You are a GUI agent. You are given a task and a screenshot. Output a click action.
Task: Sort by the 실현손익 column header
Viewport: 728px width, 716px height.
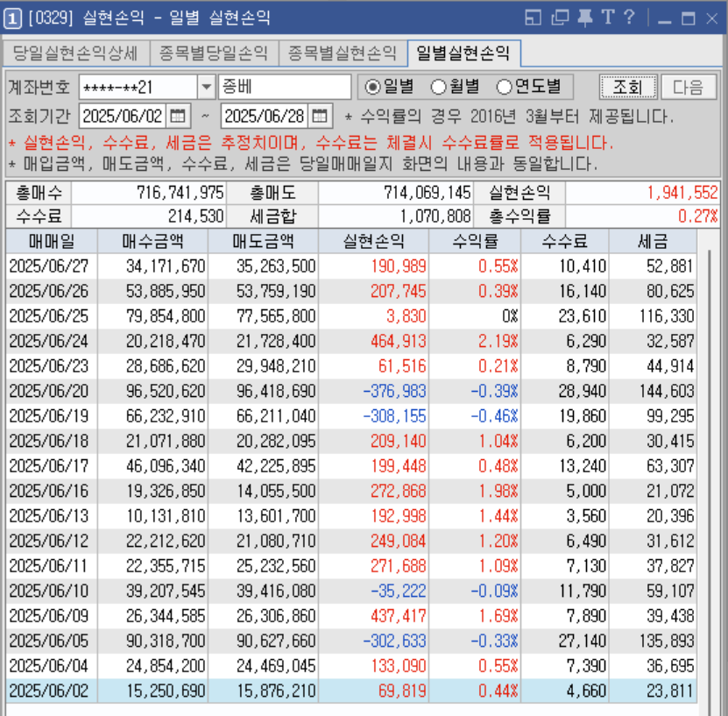point(373,242)
